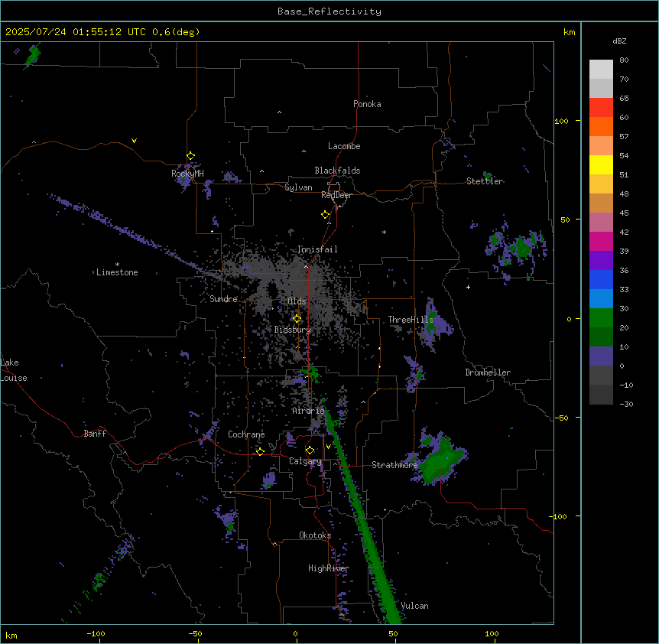Select the white plus marker north of Drumheller
This screenshot has height=644, width=659.
point(468,287)
